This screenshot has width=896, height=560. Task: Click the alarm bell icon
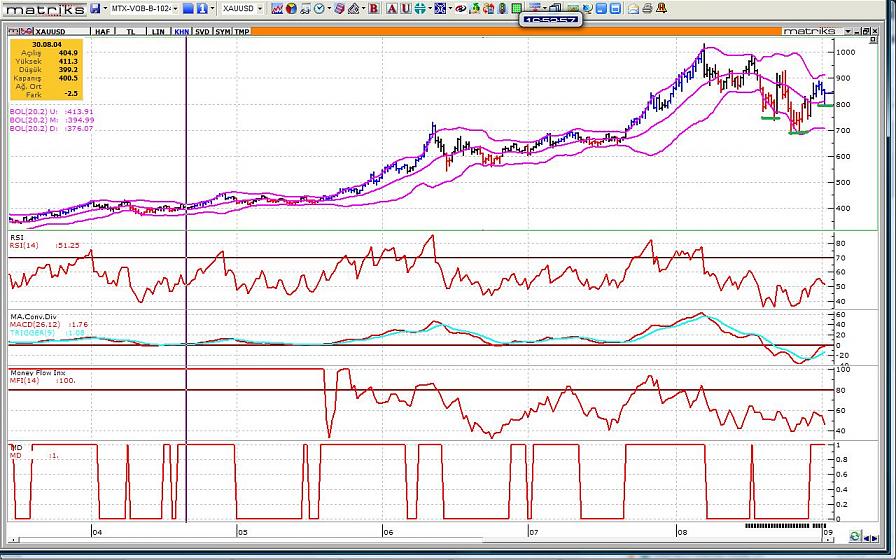pyautogui.click(x=662, y=8)
